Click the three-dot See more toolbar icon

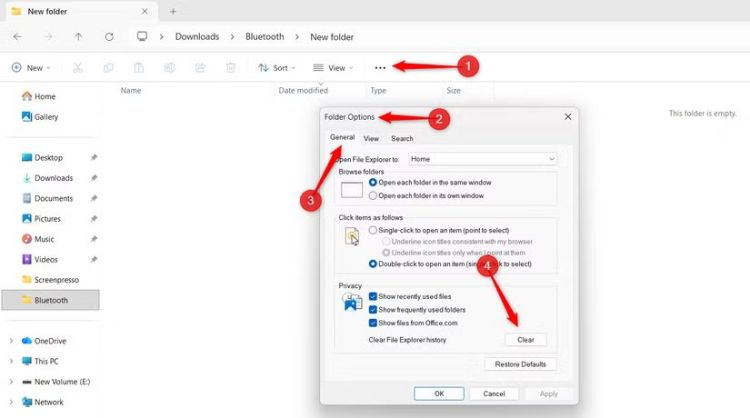380,68
